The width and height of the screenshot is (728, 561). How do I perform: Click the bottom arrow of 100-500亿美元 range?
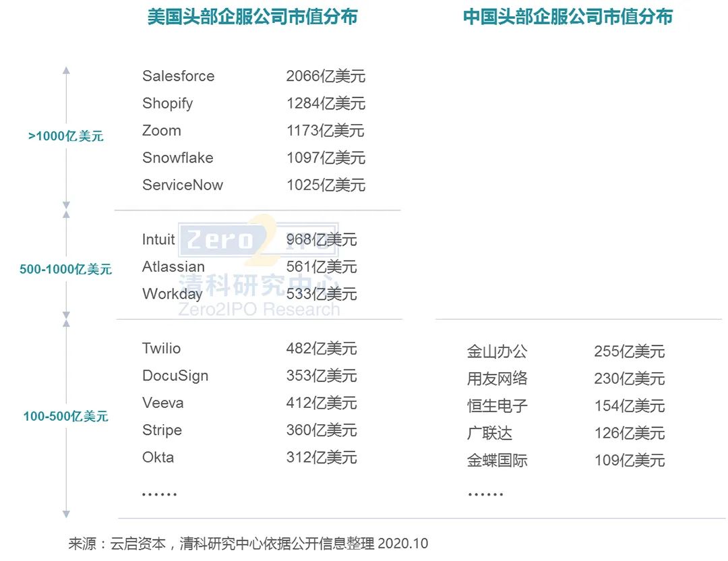(x=65, y=514)
